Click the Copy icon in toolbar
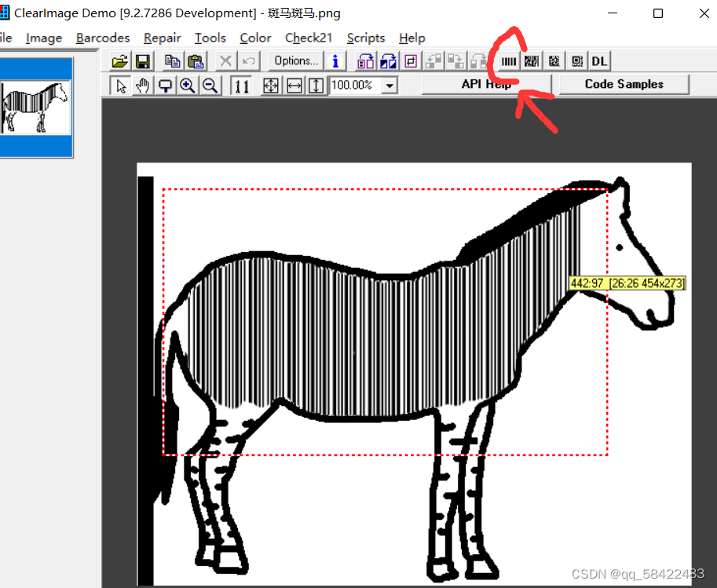Screen dimensions: 717x588 pyautogui.click(x=173, y=60)
